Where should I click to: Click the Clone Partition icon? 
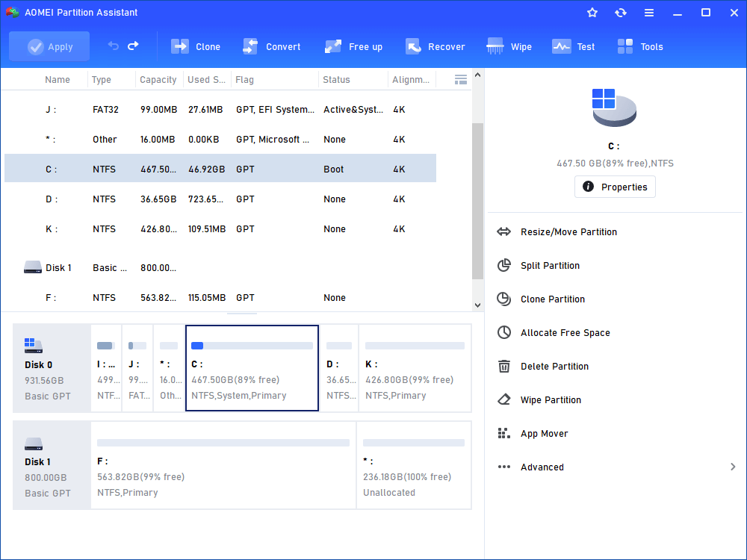click(504, 299)
